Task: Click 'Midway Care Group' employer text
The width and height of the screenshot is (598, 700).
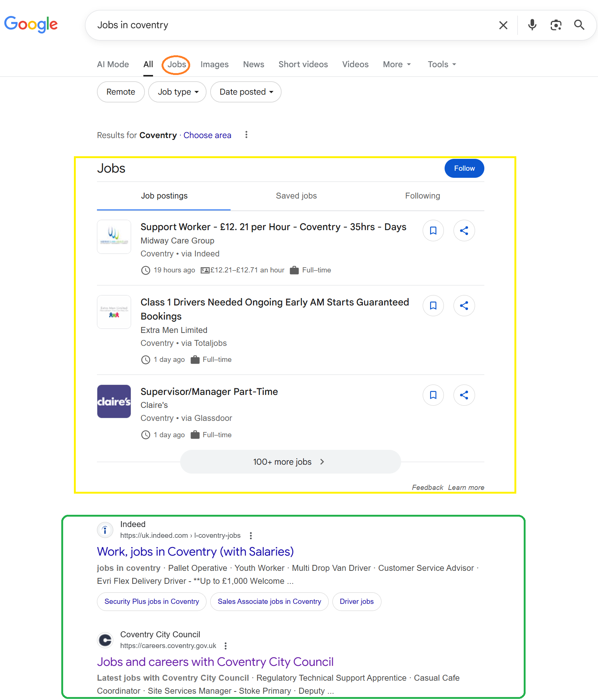Action: (177, 241)
